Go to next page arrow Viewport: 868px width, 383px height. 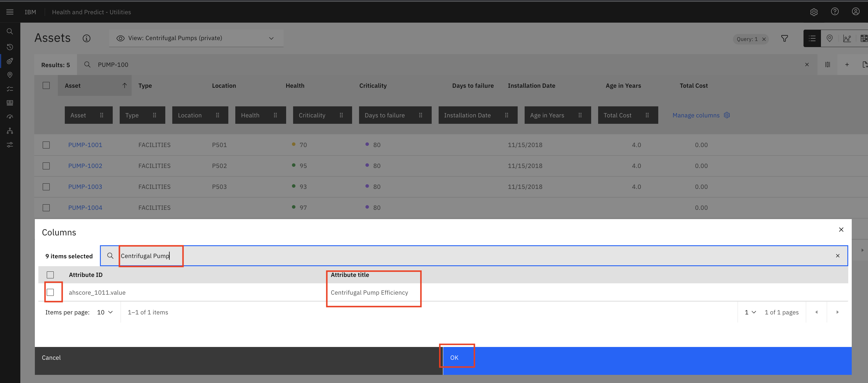(x=837, y=312)
